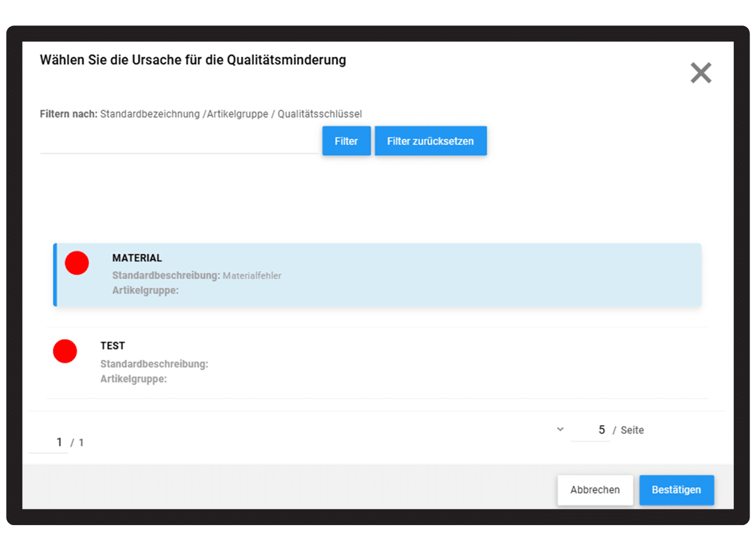Click the red circle next to MATERIAL
756x551 pixels.
tap(77, 263)
